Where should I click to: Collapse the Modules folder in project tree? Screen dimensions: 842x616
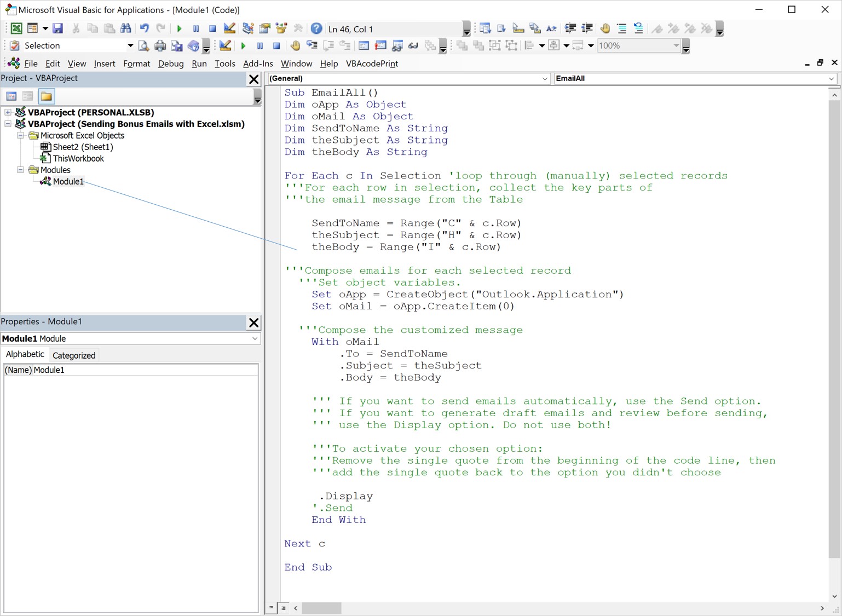20,170
